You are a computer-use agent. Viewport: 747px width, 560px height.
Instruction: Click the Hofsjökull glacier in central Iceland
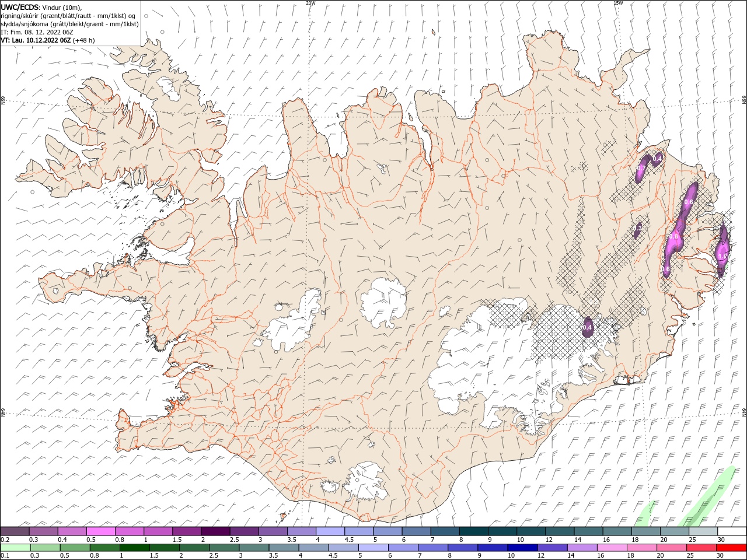coord(383,302)
